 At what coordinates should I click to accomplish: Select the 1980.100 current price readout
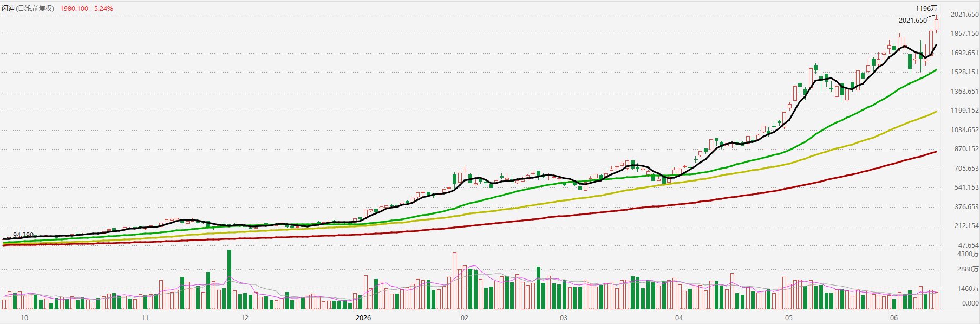point(74,9)
